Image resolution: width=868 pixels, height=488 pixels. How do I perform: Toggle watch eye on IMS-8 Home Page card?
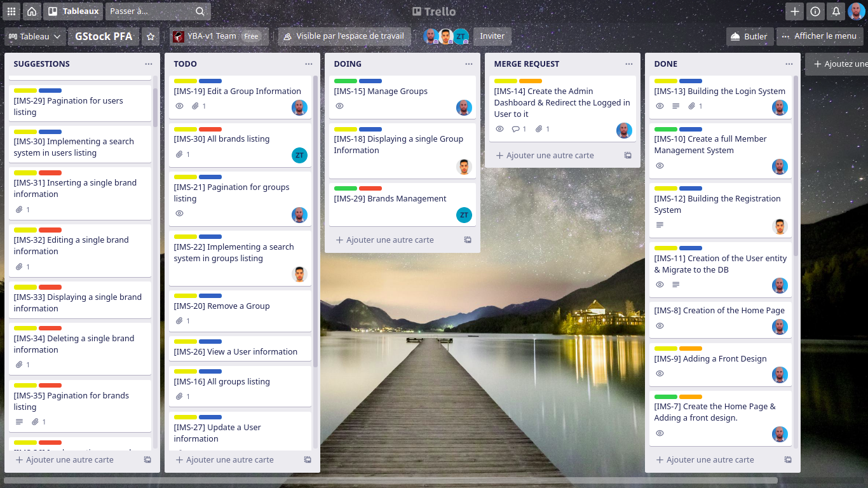[x=660, y=326]
